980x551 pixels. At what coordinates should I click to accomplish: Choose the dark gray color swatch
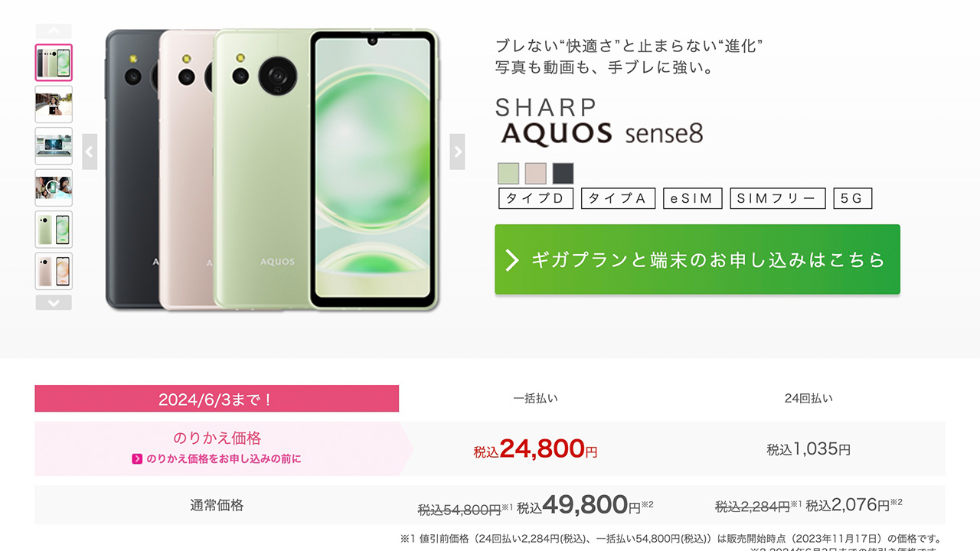click(563, 173)
